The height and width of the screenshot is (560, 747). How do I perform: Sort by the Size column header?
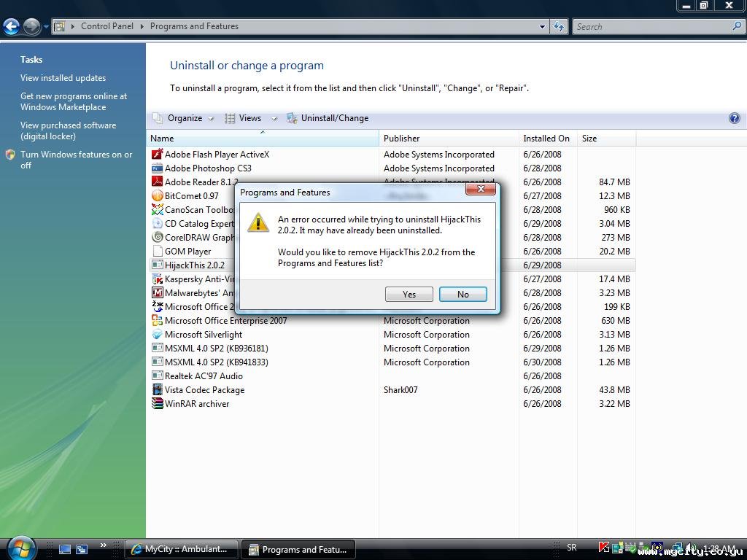606,138
